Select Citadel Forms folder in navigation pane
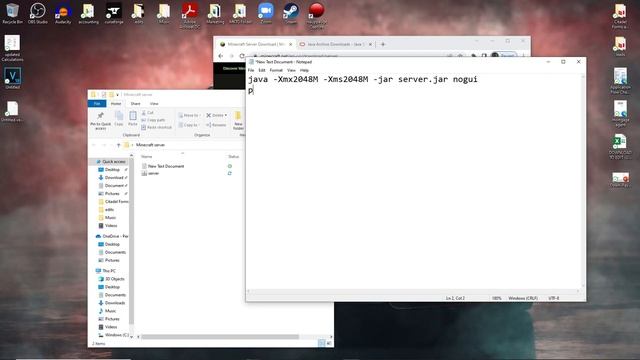The image size is (640, 360). (x=113, y=202)
